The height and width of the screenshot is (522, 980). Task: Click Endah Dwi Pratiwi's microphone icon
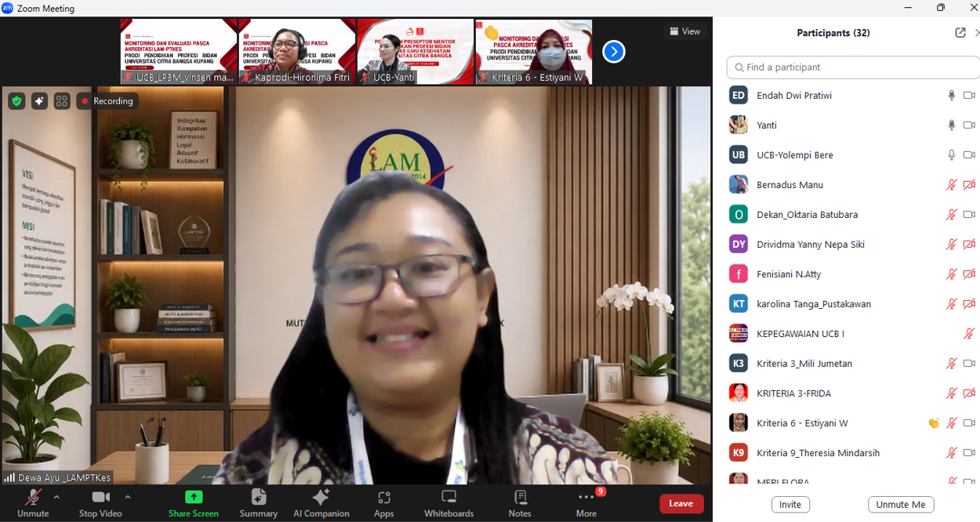(x=951, y=96)
